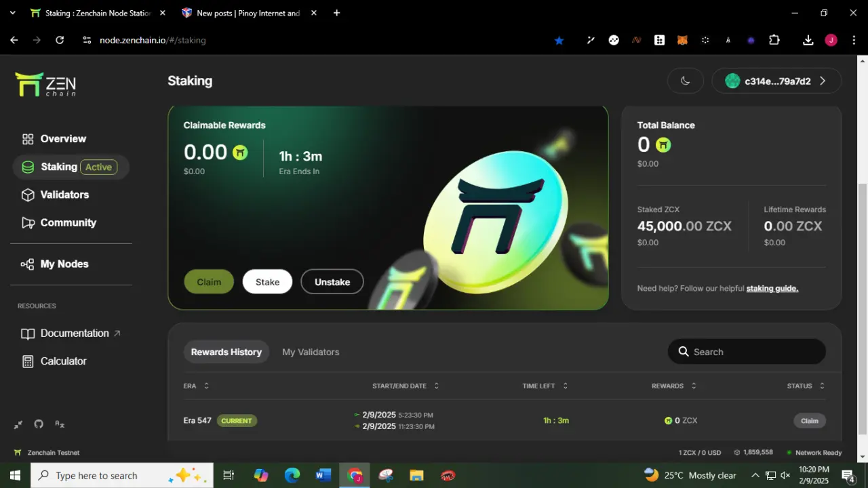868x488 pixels.
Task: Click the Zenchain Testnet network label
Action: click(47, 452)
